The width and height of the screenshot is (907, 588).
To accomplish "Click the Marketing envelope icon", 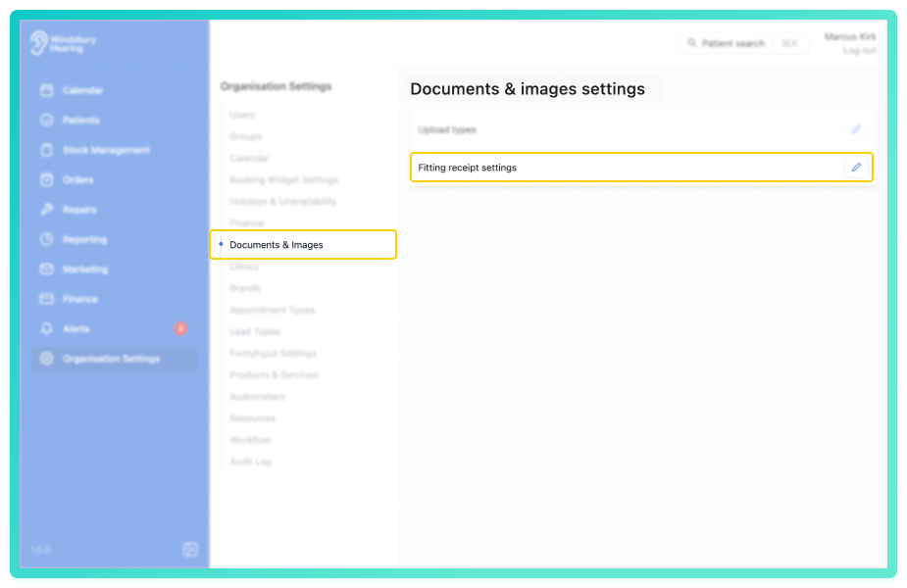I will pyautogui.click(x=47, y=269).
